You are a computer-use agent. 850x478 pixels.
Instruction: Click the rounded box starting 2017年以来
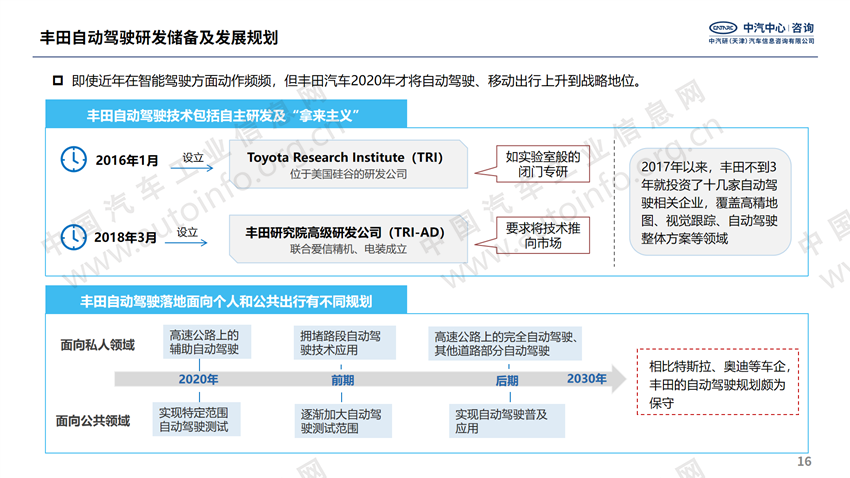[710, 202]
